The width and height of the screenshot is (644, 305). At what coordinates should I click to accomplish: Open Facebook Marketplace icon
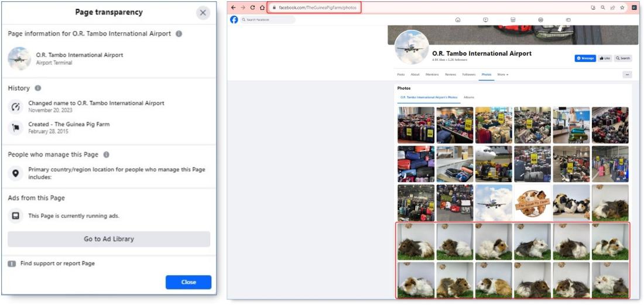point(513,20)
